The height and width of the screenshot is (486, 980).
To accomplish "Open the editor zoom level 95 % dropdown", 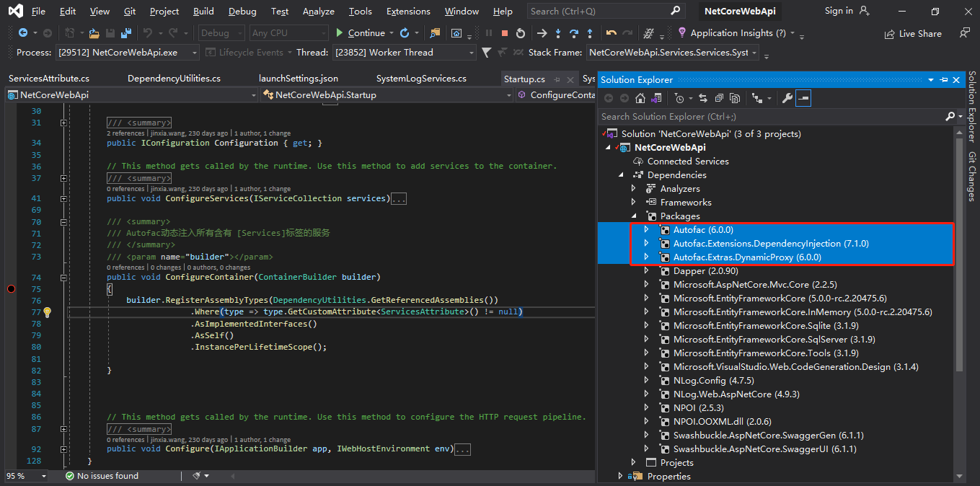I will (x=44, y=476).
